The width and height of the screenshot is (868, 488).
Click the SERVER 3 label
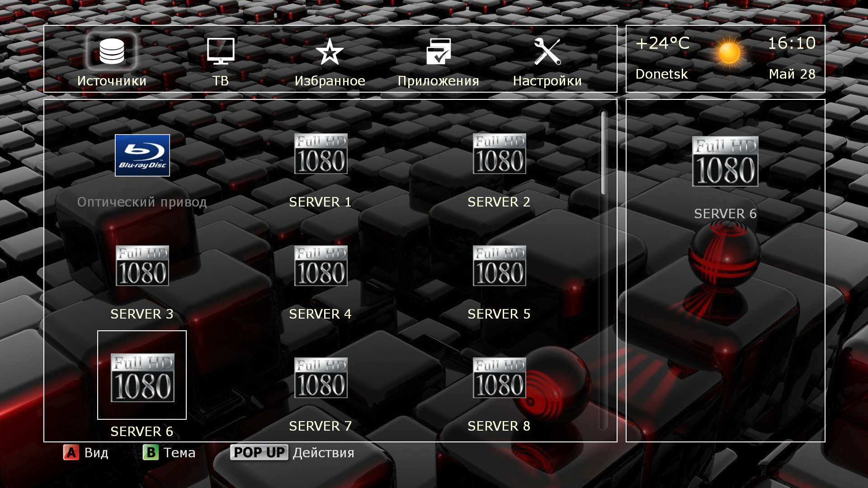pos(142,314)
